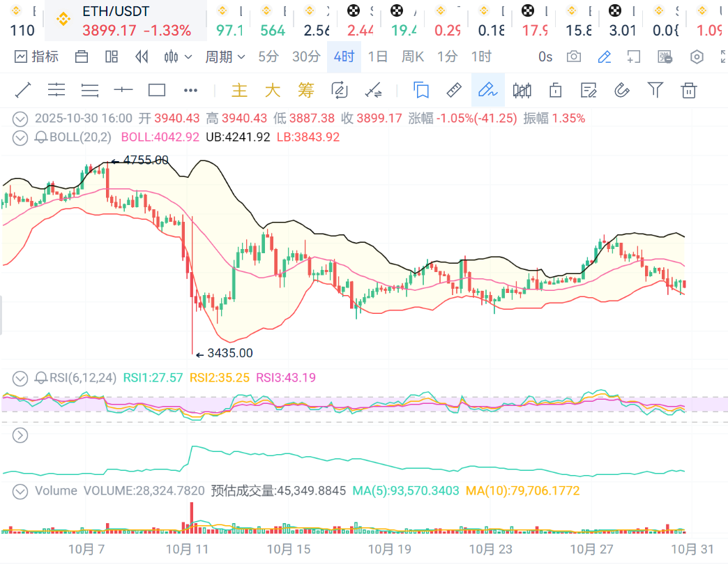
Task: Open the 周期 period dropdown
Action: tap(225, 57)
